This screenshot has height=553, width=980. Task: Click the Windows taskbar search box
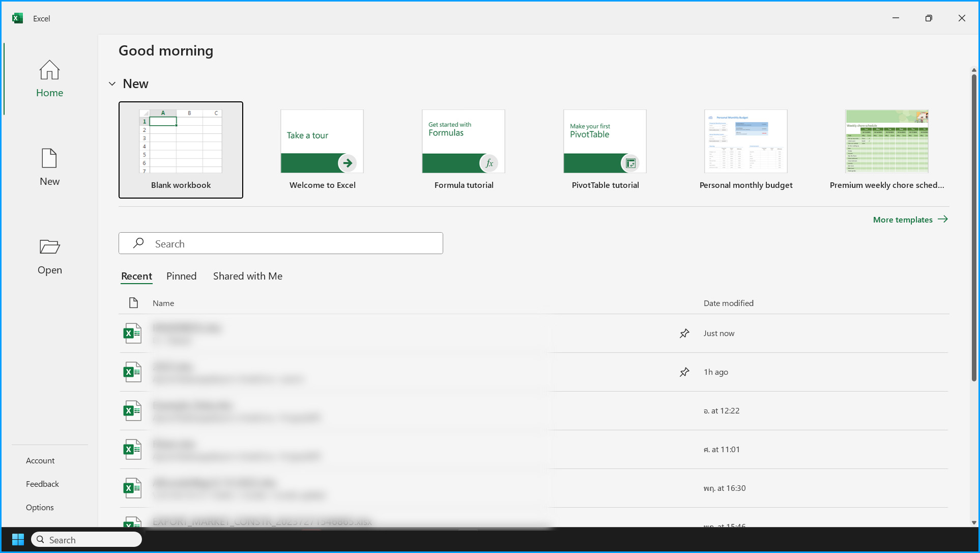click(87, 539)
